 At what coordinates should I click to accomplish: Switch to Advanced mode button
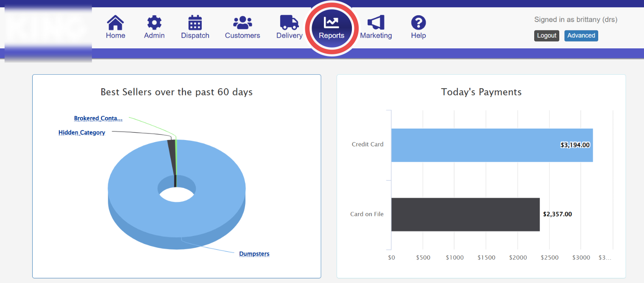point(581,36)
